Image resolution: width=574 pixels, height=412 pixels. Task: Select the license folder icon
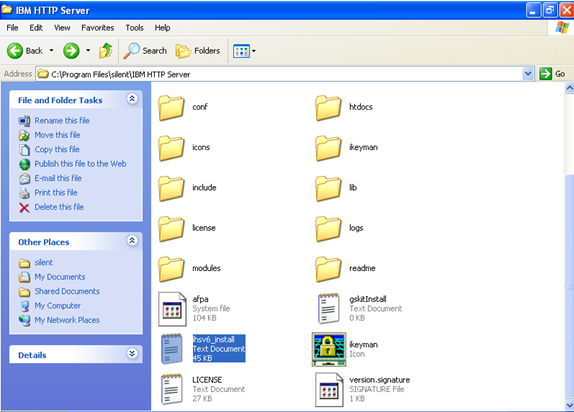171,229
